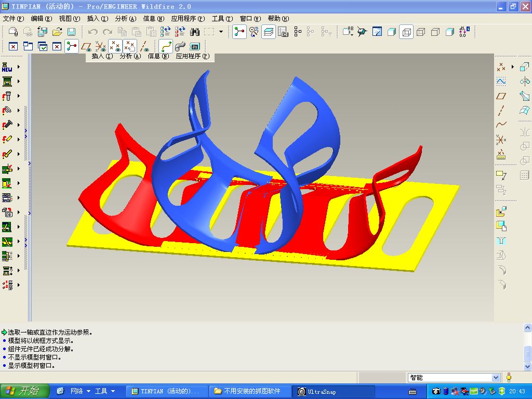The height and width of the screenshot is (399, 532).
Task: Open the AB annotation display dropdown
Action: click(348, 32)
